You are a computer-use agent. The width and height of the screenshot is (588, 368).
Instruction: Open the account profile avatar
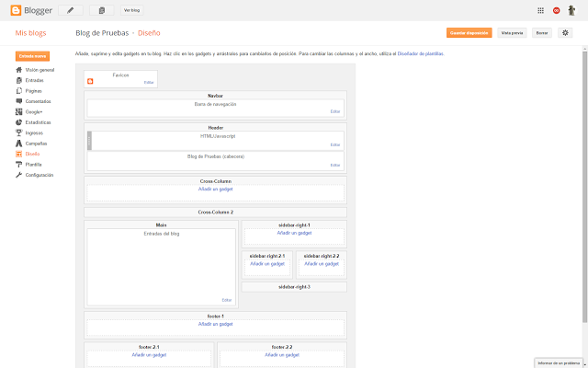(x=572, y=10)
